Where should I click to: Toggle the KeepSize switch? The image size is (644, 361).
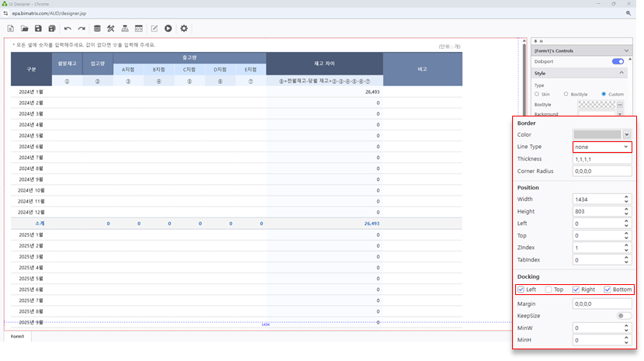coord(624,316)
